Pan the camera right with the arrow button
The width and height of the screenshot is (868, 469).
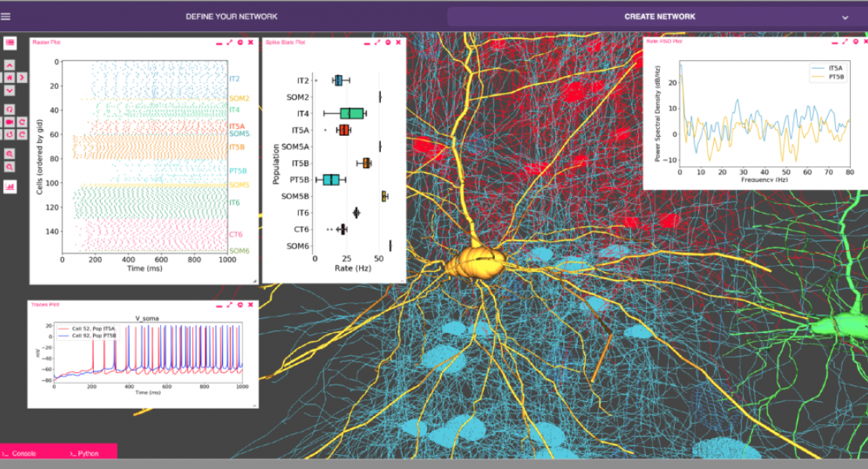(x=22, y=77)
